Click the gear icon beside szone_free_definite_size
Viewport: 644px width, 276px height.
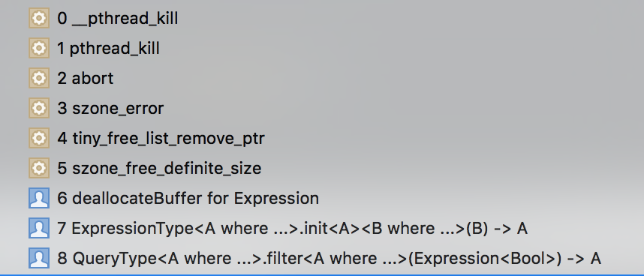pyautogui.click(x=39, y=168)
